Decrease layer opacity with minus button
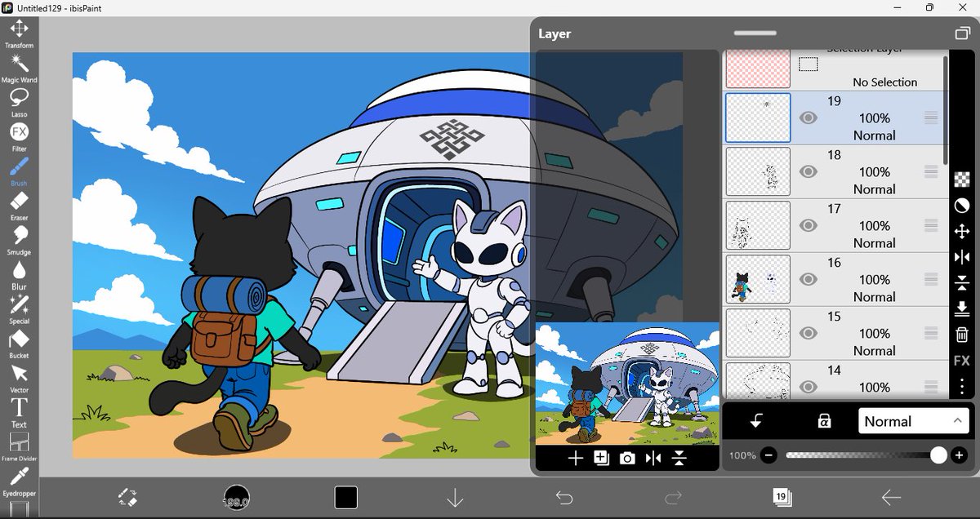Screen dimensions: 980x519 pos(768,455)
